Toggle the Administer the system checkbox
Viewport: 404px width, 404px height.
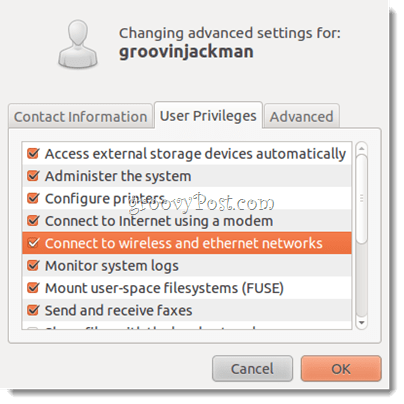click(33, 176)
